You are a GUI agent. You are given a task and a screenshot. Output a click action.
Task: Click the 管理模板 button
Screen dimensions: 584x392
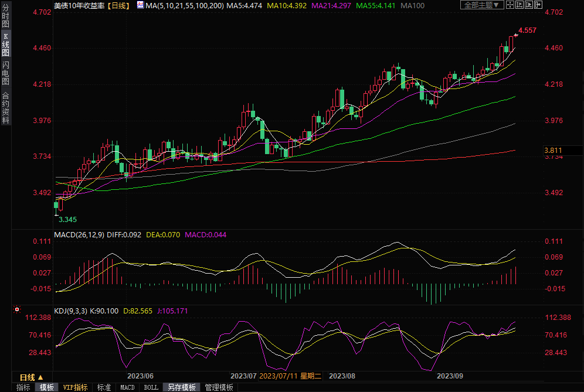219,387
